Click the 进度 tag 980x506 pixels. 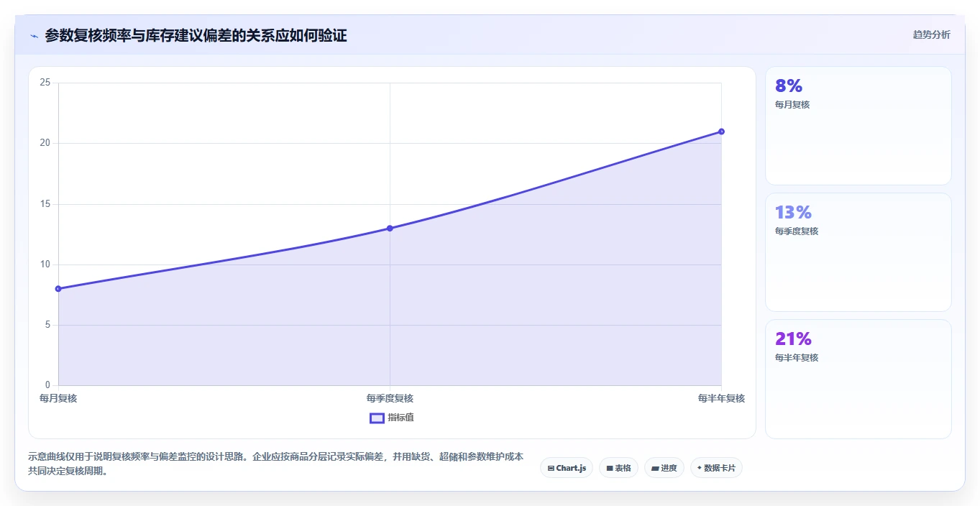[x=664, y=468]
